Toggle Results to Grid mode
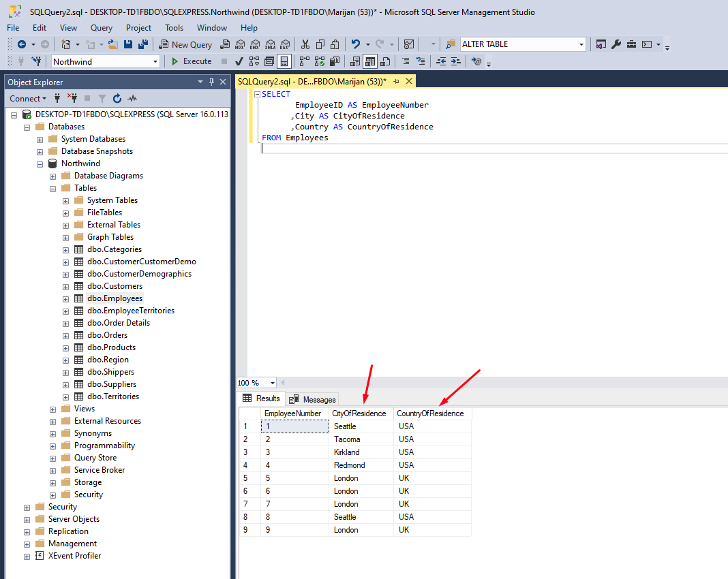728x579 pixels. click(370, 61)
